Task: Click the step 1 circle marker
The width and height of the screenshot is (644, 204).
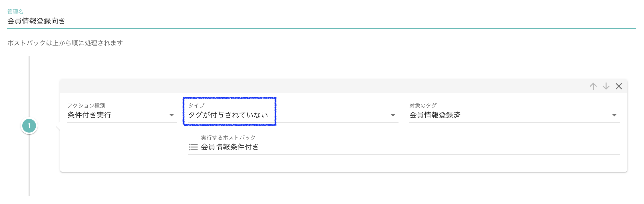Action: [29, 126]
